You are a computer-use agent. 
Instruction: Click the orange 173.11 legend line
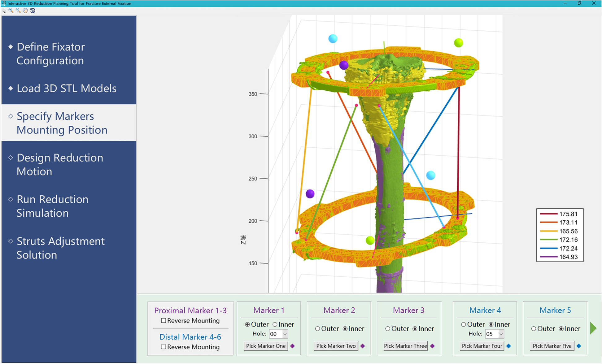tap(548, 222)
